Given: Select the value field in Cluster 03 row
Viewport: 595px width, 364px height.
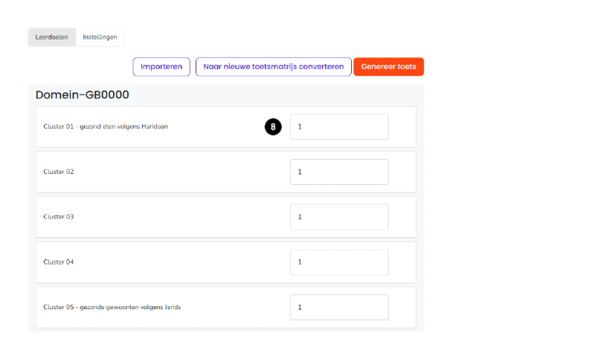Looking at the screenshot, I should (x=339, y=217).
